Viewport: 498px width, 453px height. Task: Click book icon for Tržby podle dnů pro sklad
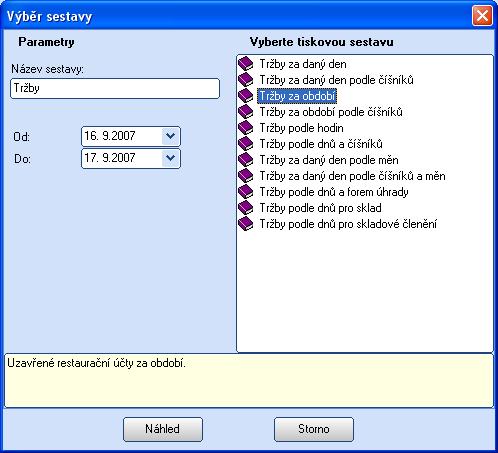(246, 208)
